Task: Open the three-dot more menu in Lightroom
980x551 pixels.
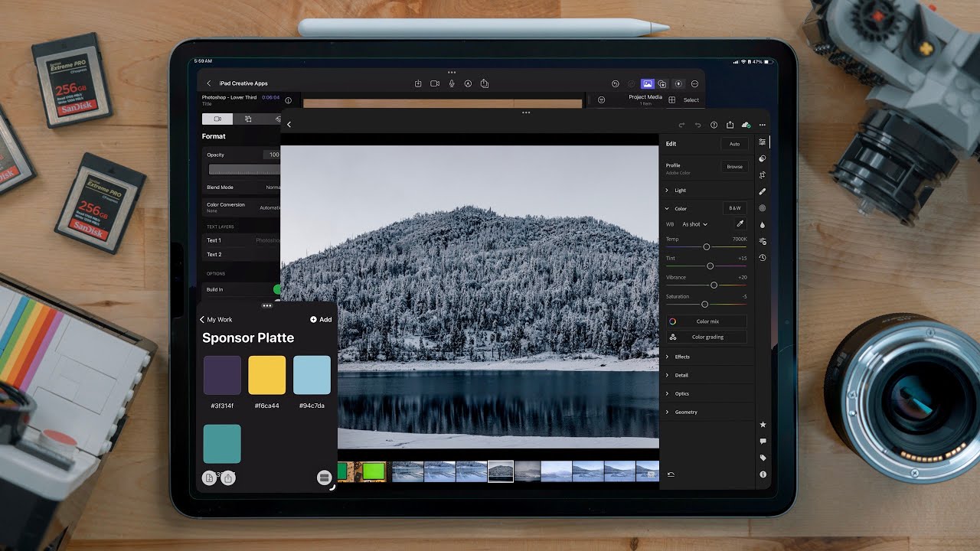Action: 762,125
